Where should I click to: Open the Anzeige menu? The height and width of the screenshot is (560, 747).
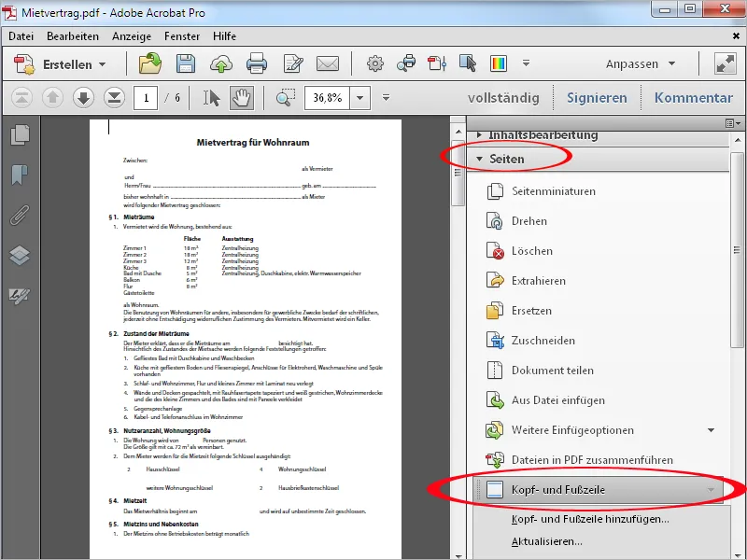tap(132, 36)
